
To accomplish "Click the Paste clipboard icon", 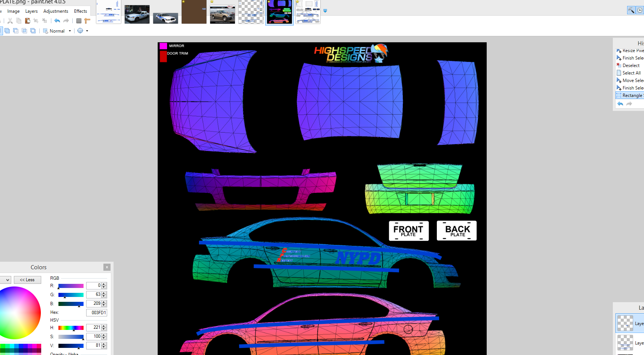I will 27,21.
